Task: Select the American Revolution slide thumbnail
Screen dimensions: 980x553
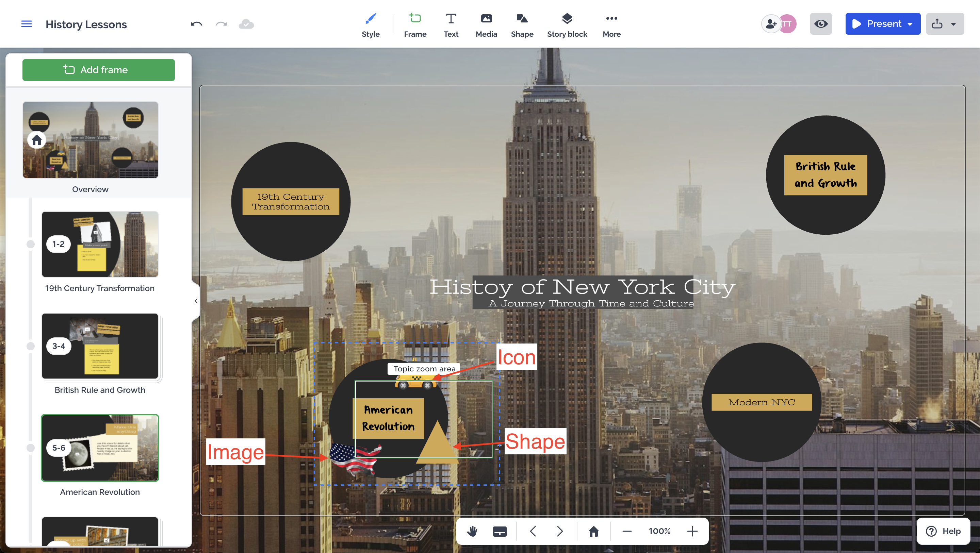Action: 100,448
